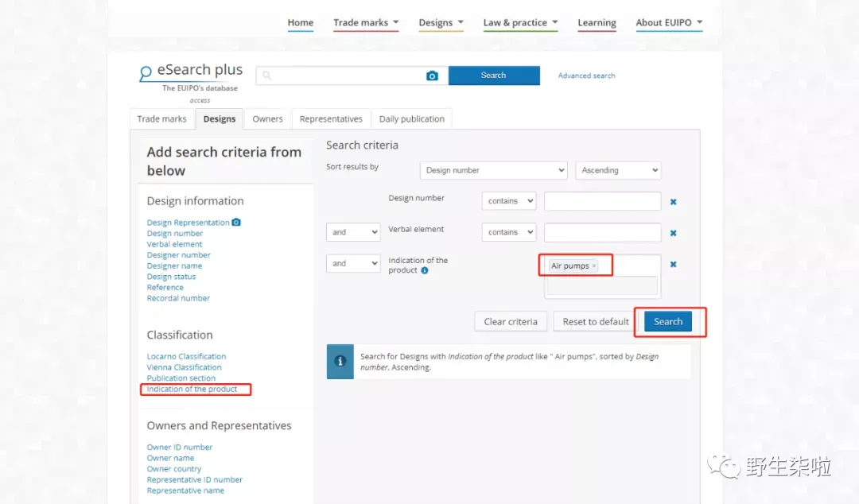Remove the Verbal element criteria row
This screenshot has height=504, width=859.
(x=674, y=233)
